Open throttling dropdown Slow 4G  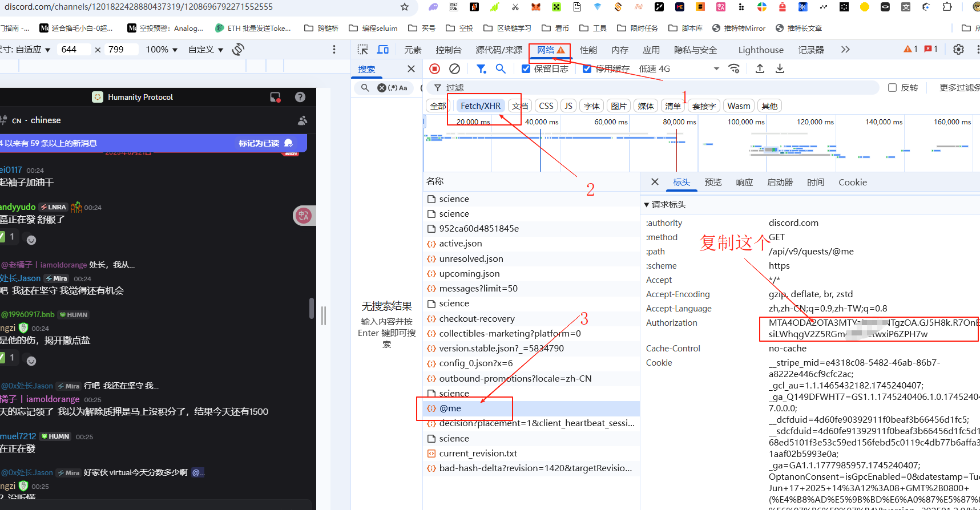[x=679, y=69]
